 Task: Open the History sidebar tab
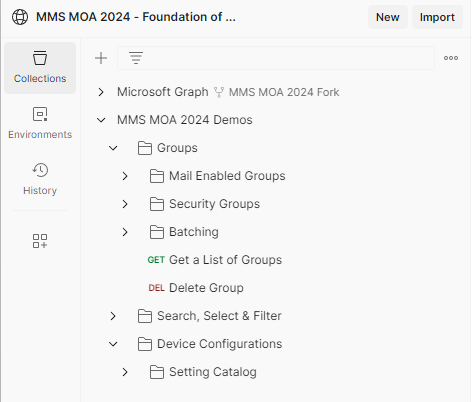(x=40, y=179)
